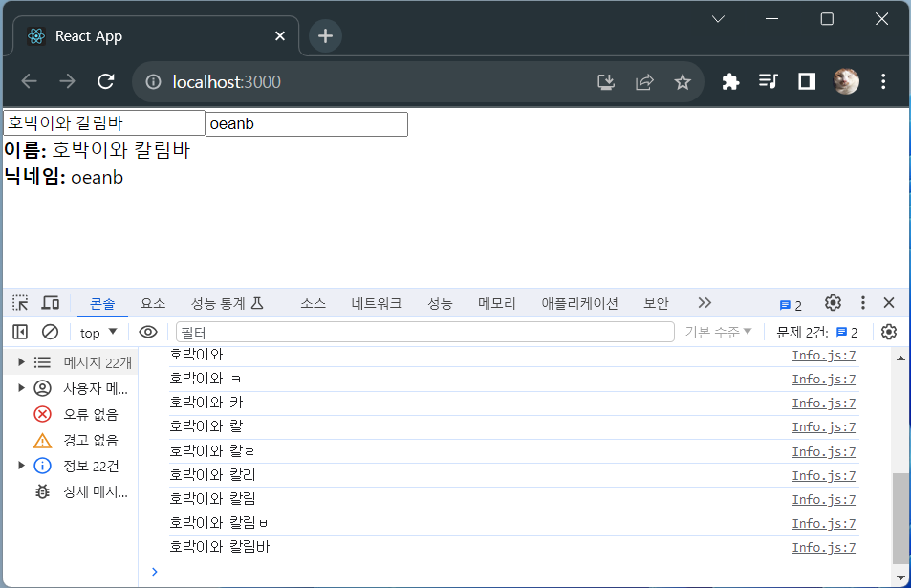
Task: Click the console vertical scrollbar thumb
Action: (900, 518)
